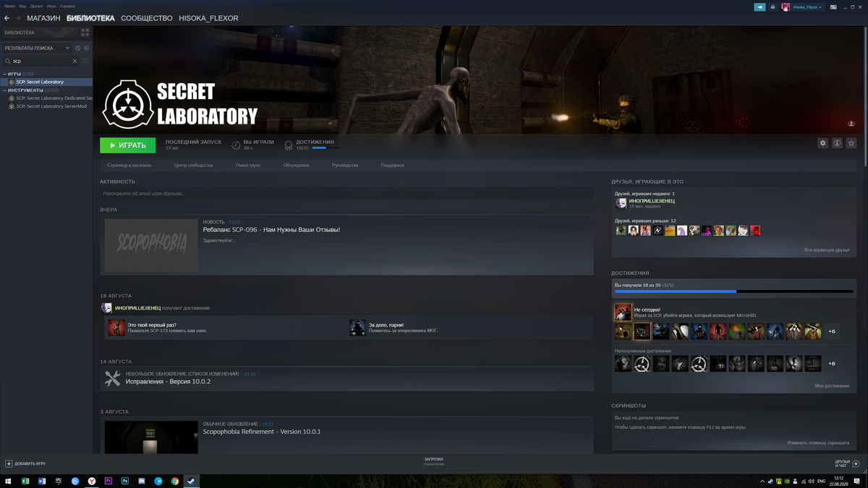Open 'Scopophobia Refinement - Version 10.0.1' post
This screenshot has height=488, width=868.
[262, 432]
